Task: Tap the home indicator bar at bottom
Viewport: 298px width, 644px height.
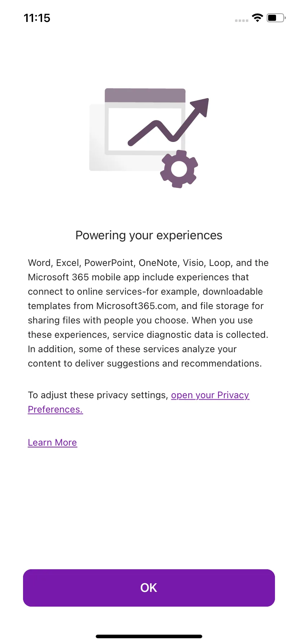Action: click(149, 636)
